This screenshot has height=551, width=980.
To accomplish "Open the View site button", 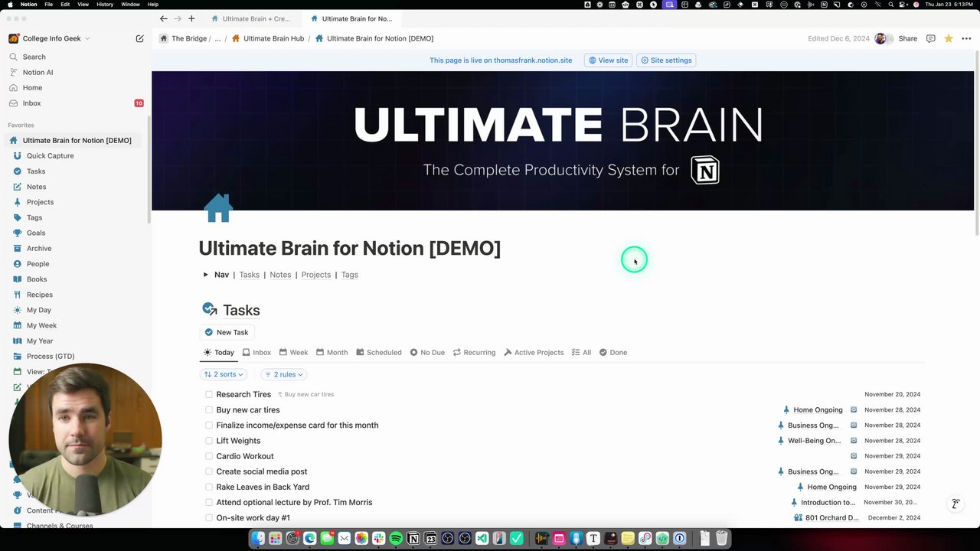I will click(x=608, y=60).
